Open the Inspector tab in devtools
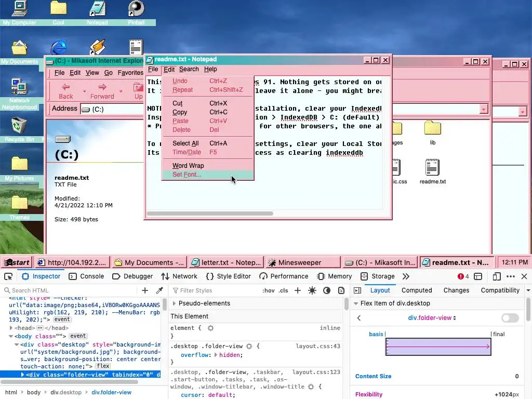 pos(41,276)
